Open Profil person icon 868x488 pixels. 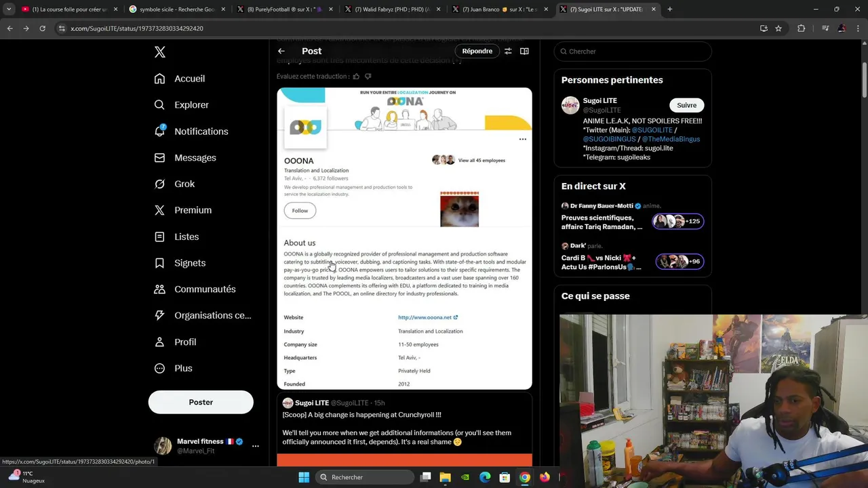159,342
